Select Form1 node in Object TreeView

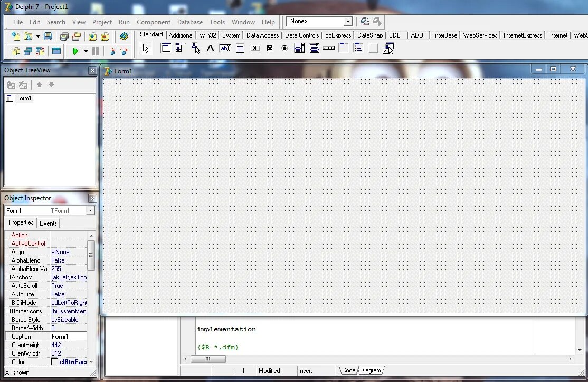(24, 98)
